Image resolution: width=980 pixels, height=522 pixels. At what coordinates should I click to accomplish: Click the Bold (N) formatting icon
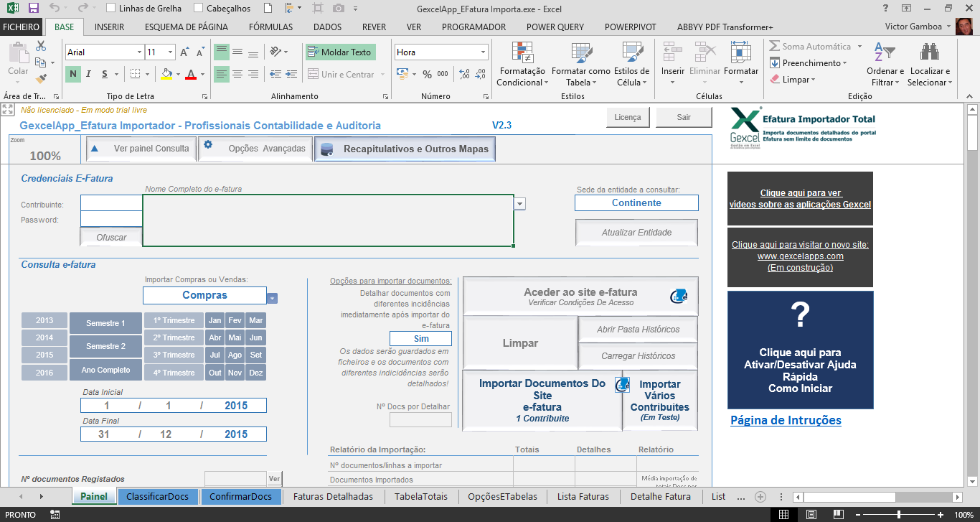click(72, 74)
